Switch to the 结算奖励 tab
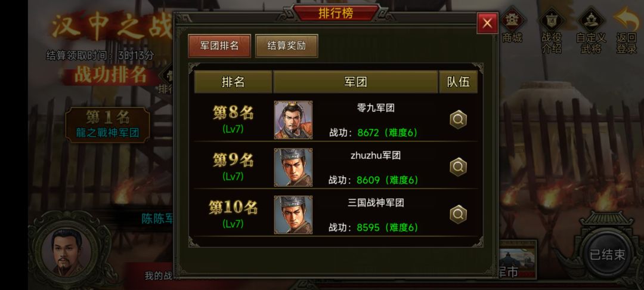Screen dimensions: 644x290 [x=287, y=45]
